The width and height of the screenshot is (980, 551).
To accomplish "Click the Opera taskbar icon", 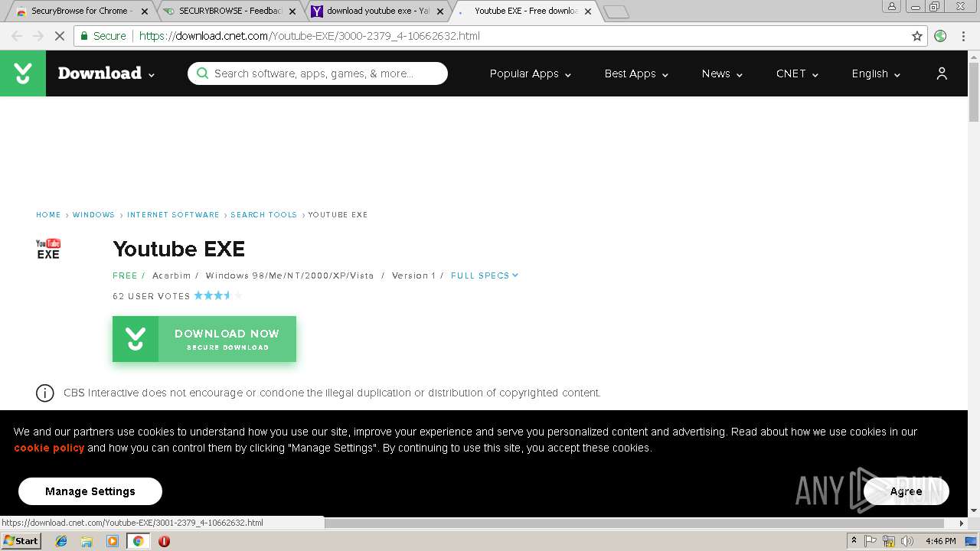I will pos(164,541).
